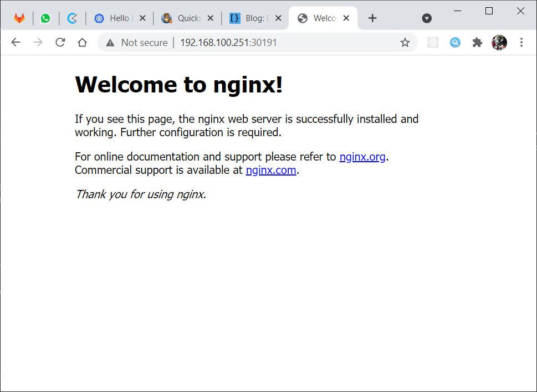Screen dimensions: 537x392
Task: Click the address bar URL 192.168.100.251:30191
Action: (x=228, y=43)
